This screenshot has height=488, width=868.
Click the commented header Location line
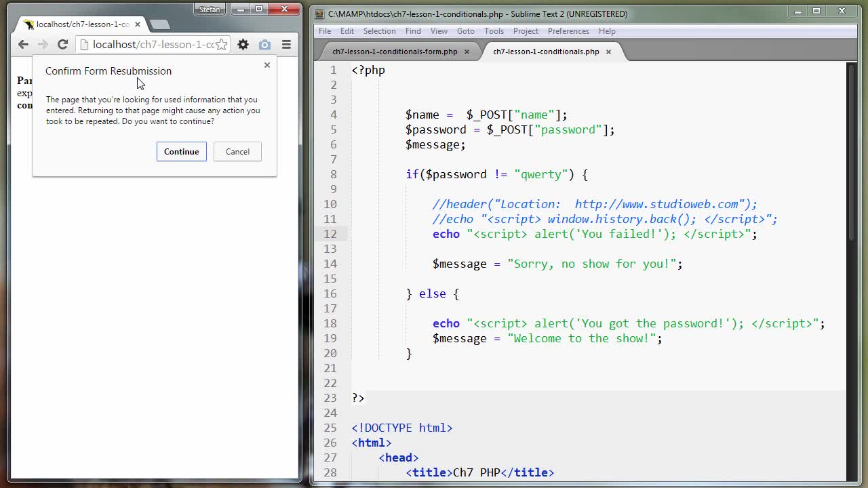[595, 204]
